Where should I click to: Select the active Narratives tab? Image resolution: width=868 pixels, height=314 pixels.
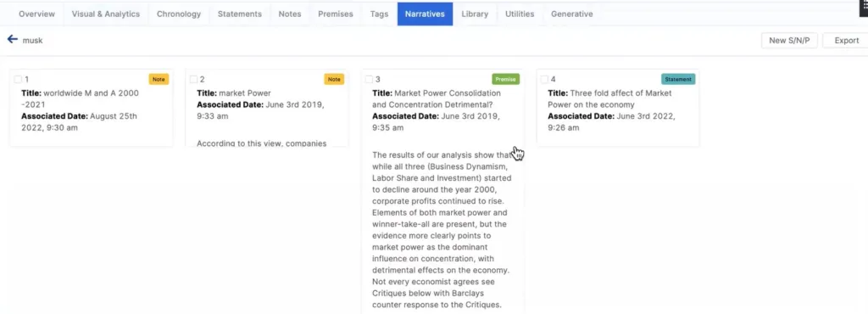425,14
